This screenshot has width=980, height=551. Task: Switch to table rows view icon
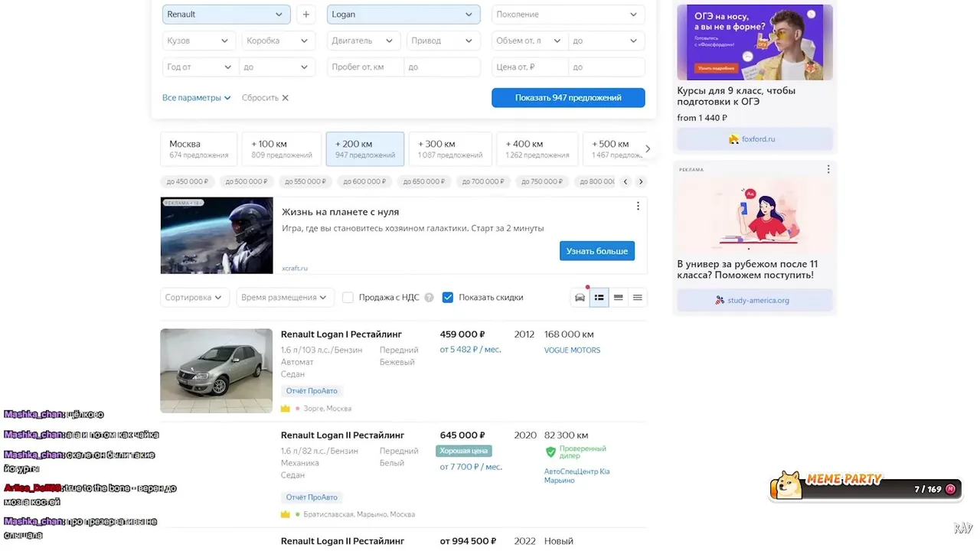click(x=638, y=298)
